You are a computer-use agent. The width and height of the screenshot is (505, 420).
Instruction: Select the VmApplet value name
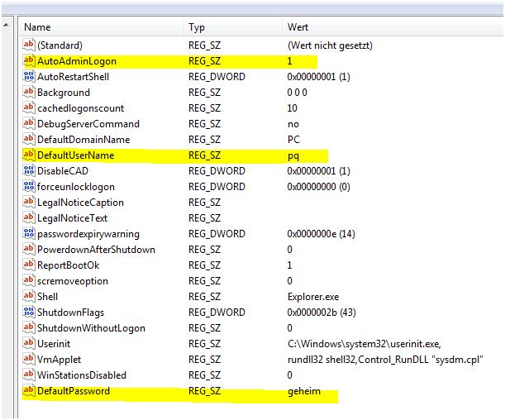[x=59, y=360]
